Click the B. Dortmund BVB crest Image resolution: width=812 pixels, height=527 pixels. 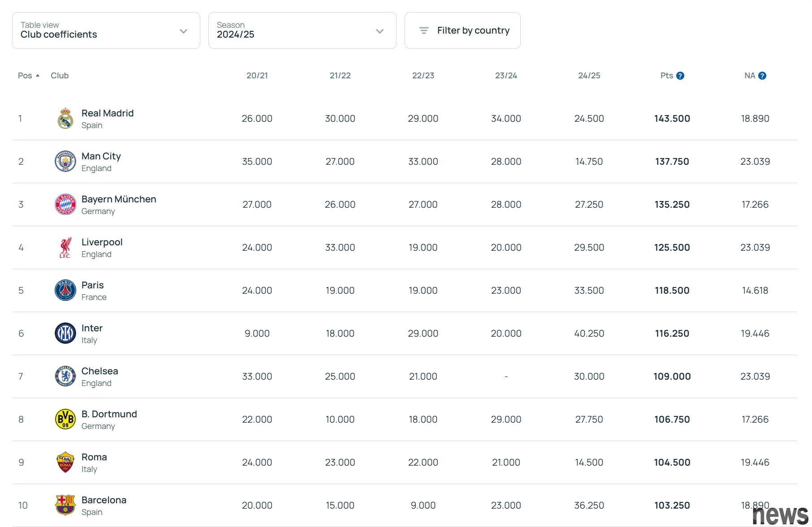[65, 420]
